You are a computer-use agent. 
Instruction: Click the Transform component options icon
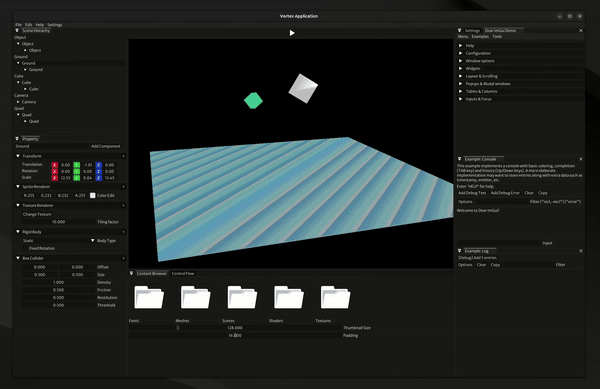123,156
